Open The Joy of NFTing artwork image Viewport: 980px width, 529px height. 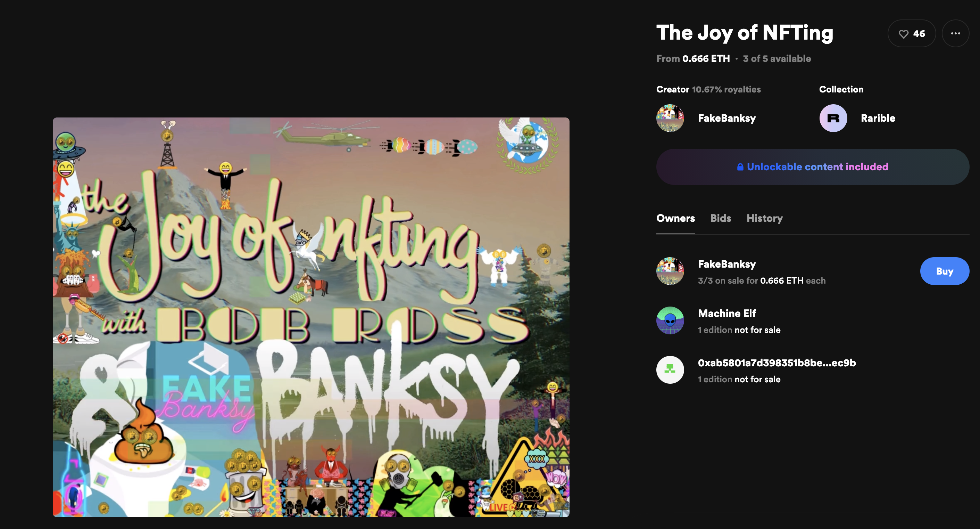311,317
